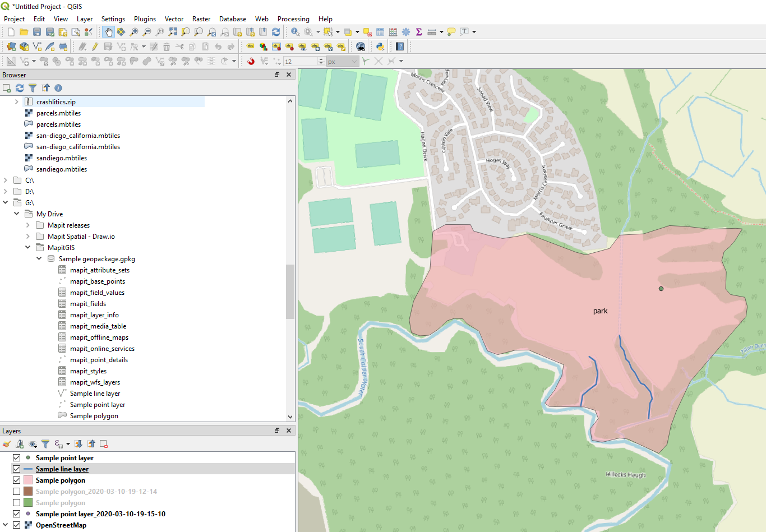
Task: Uncheck visibility of Sample point layer
Action: 15,457
